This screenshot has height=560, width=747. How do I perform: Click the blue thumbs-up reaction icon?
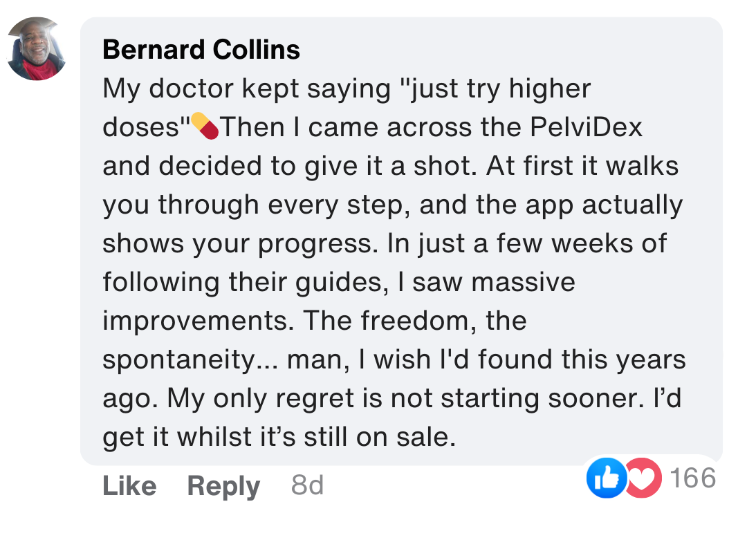click(x=606, y=478)
